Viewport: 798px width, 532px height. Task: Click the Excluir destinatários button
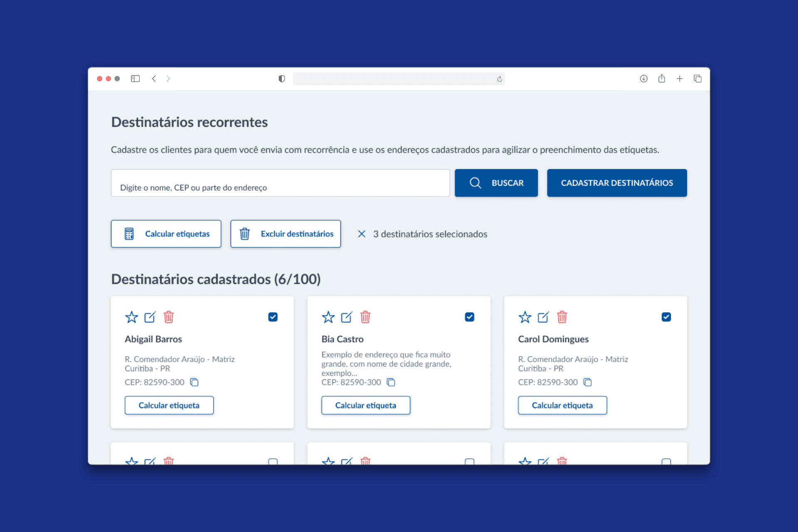click(286, 234)
